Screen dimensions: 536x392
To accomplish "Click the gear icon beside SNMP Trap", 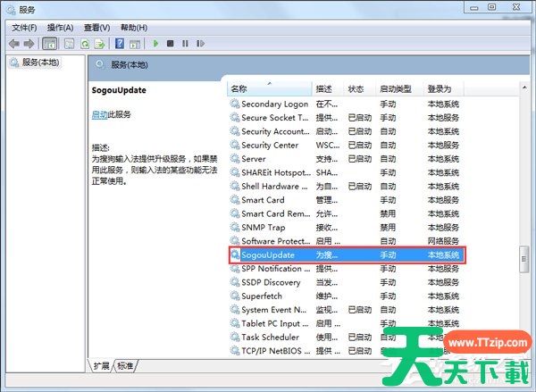I will 235,228.
